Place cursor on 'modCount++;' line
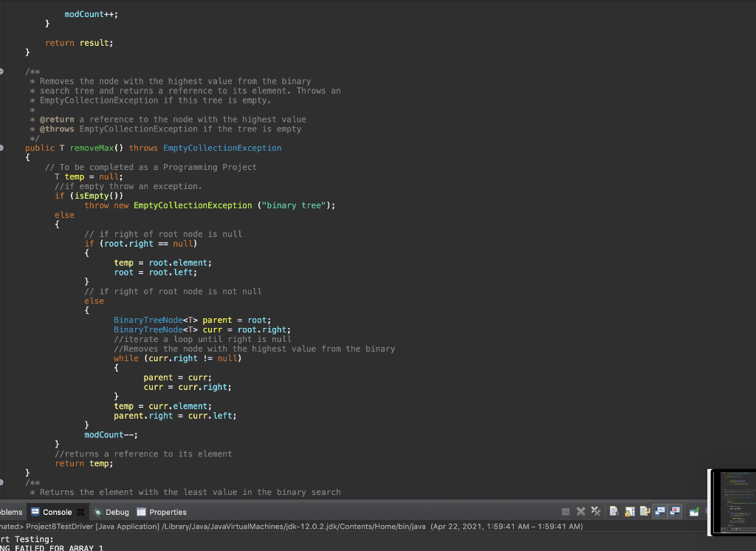The image size is (756, 551). pyautogui.click(x=91, y=15)
